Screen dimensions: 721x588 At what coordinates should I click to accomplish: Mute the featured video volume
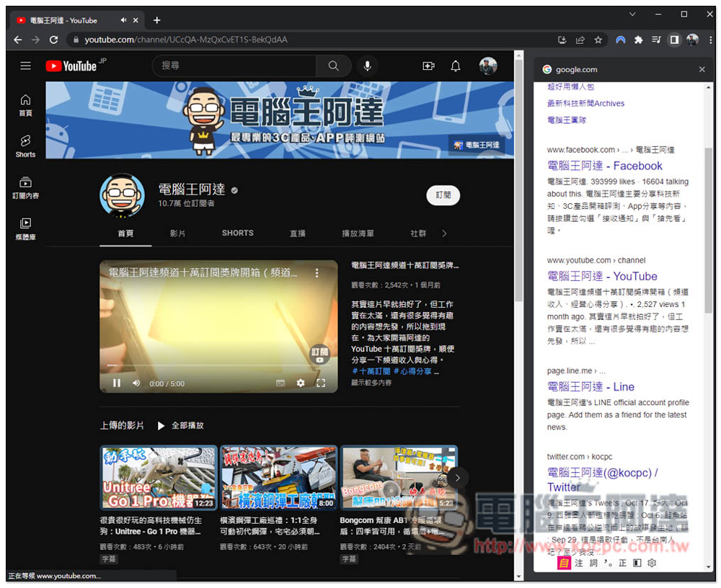point(136,383)
